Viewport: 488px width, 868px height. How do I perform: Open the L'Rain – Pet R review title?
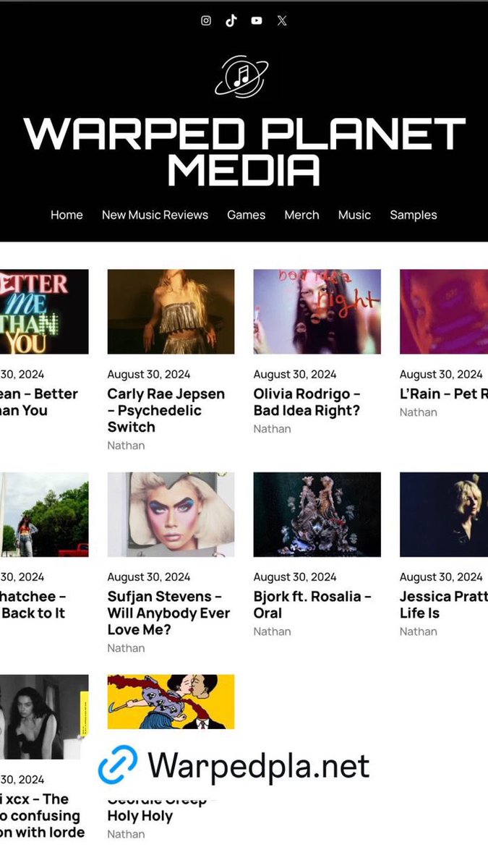444,394
